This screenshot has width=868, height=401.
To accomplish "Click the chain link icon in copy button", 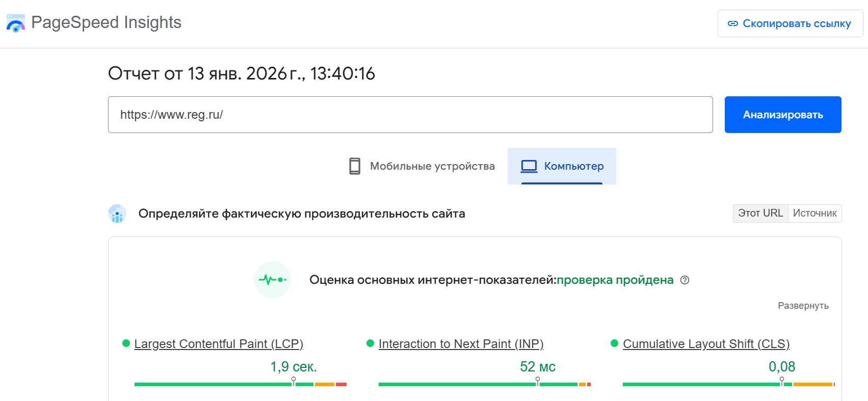I will point(732,23).
